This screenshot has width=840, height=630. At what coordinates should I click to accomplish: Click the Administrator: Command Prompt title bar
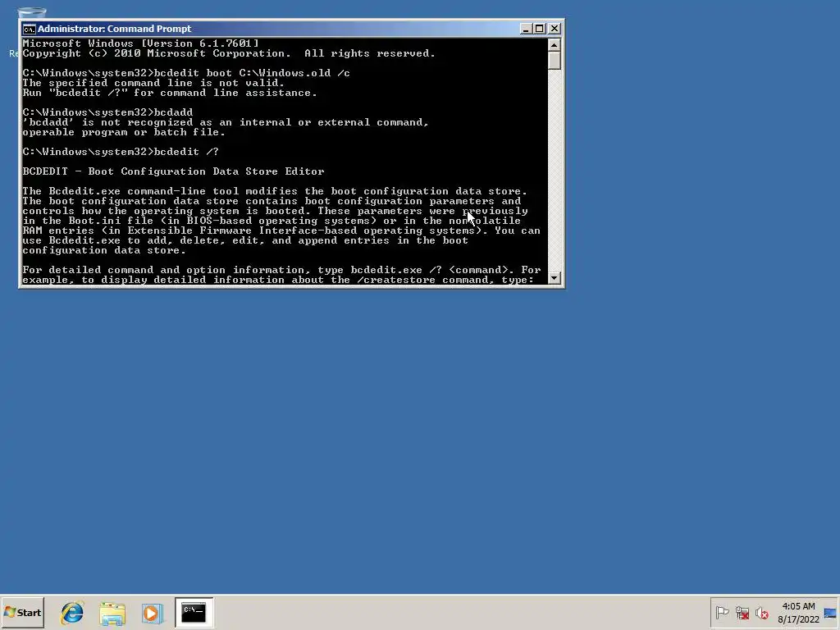[271, 29]
